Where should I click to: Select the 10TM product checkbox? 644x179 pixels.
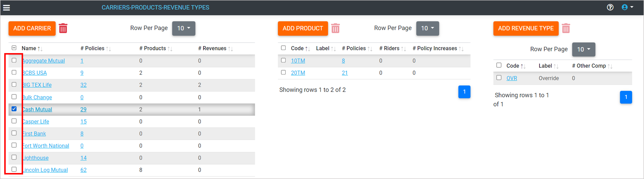click(x=283, y=60)
